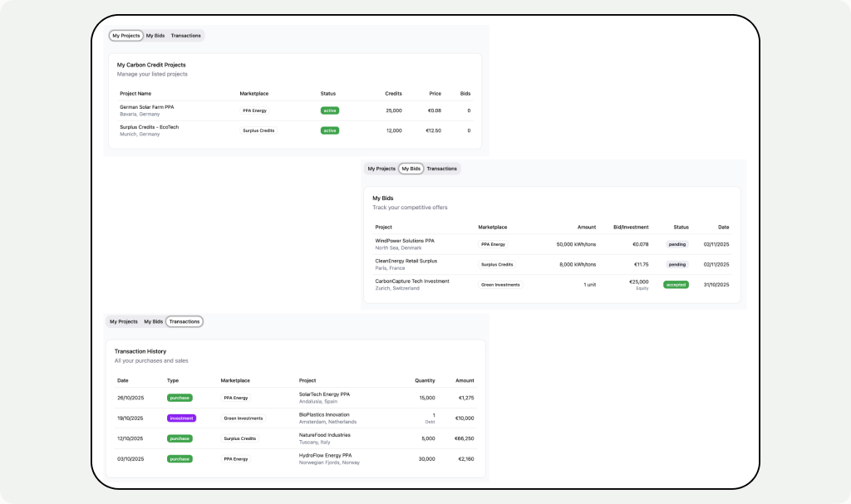Open My Bids tab in top panel

[x=155, y=36]
